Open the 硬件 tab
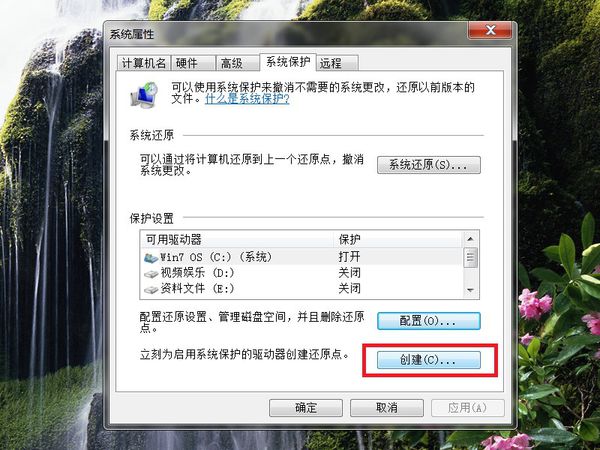Screen dimensions: 600x450 193,63
